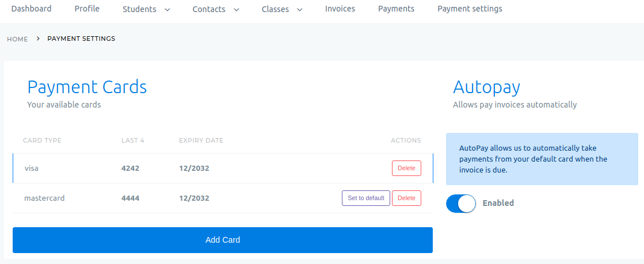The height and width of the screenshot is (264, 644).
Task: Open the Payments page
Action: pos(397,9)
